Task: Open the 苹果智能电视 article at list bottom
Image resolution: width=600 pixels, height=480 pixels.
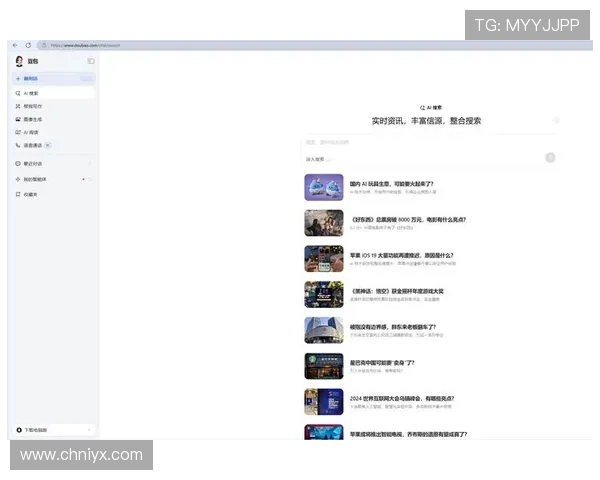Action: point(408,434)
